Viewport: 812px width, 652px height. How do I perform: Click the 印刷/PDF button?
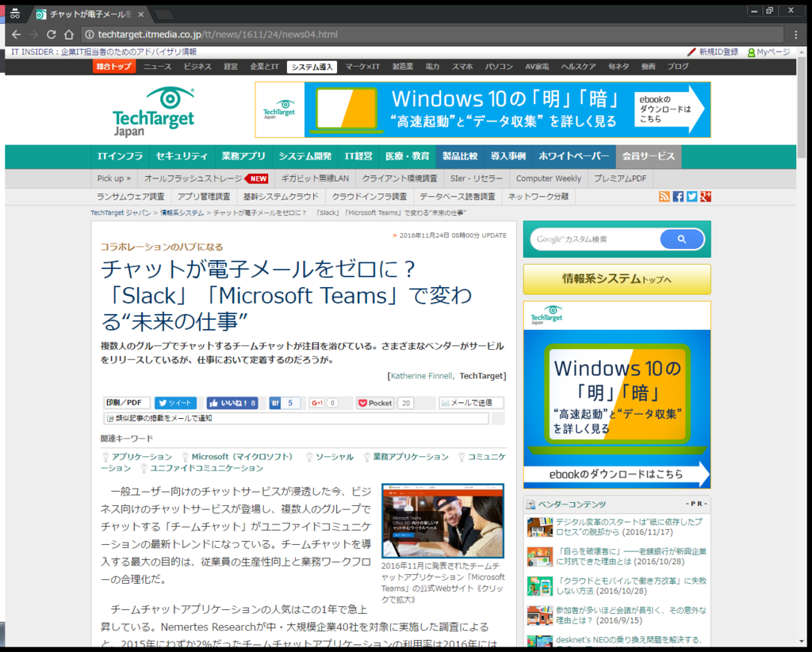(126, 403)
